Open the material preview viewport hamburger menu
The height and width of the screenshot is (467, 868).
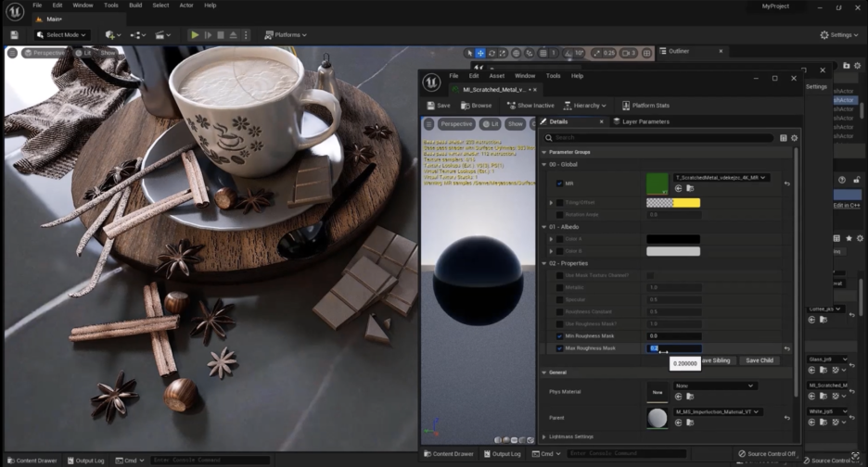pos(429,123)
